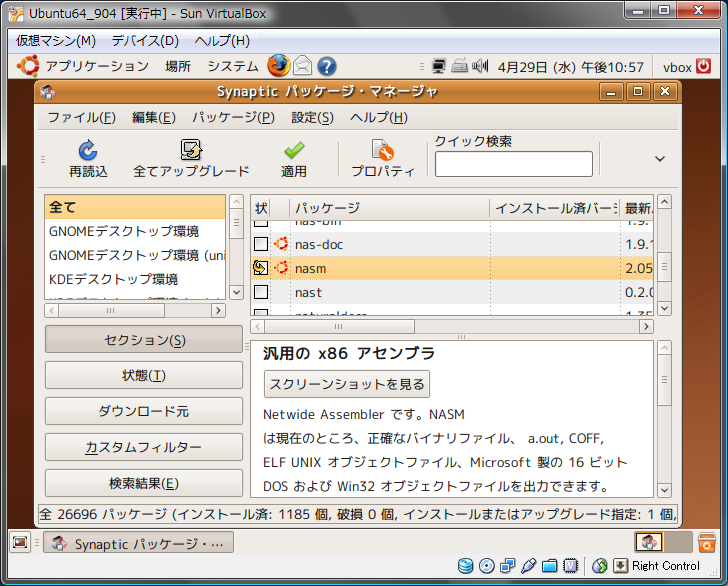The width and height of the screenshot is (728, 586).
Task: Click the Ubuntu support icon beside nasm
Action: (x=281, y=268)
